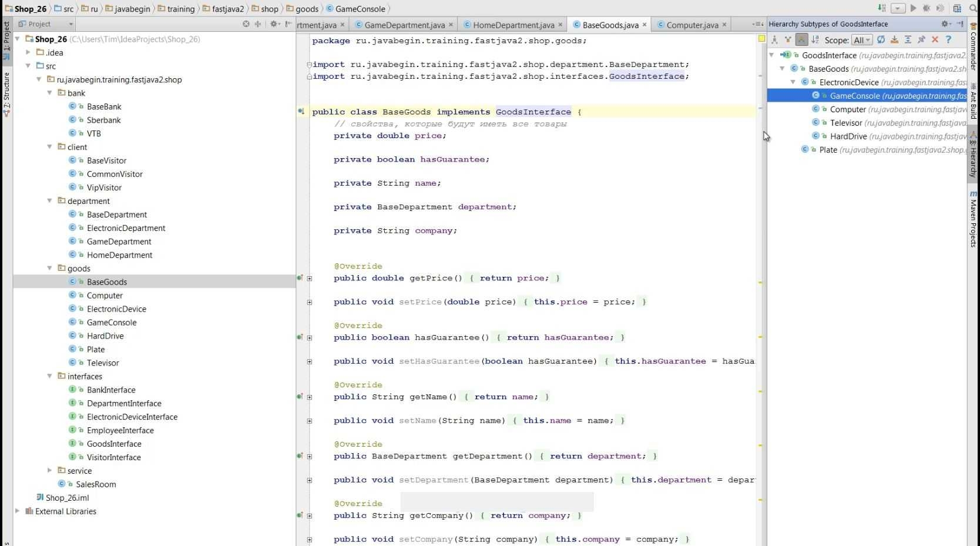Click the GameConsole breadcrumb
The height and width of the screenshot is (546, 980).
[355, 9]
